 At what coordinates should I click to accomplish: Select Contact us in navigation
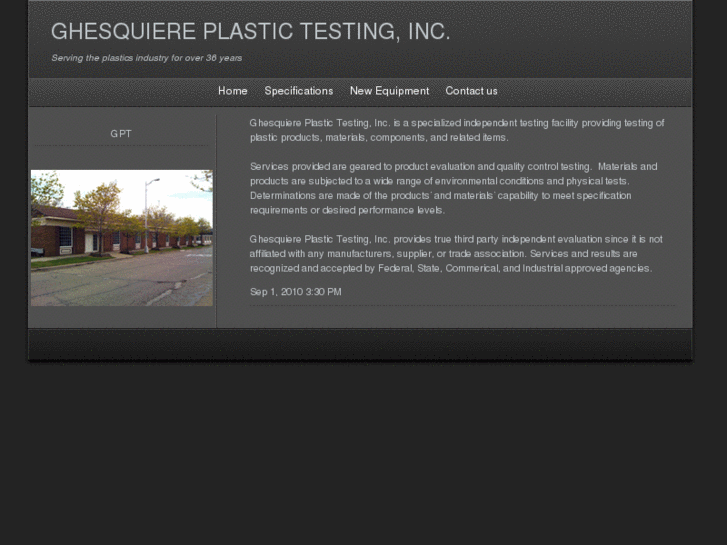[x=471, y=91]
